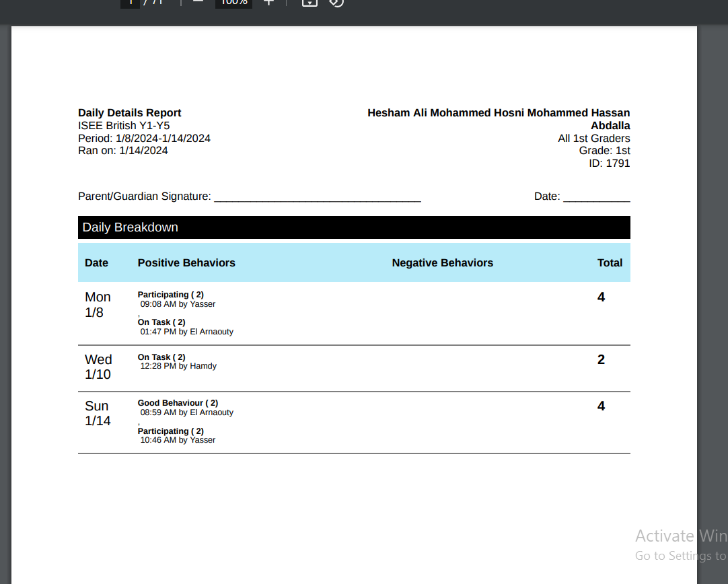Click the 'Daily Details Report' title
Image resolution: width=728 pixels, height=584 pixels.
point(130,113)
